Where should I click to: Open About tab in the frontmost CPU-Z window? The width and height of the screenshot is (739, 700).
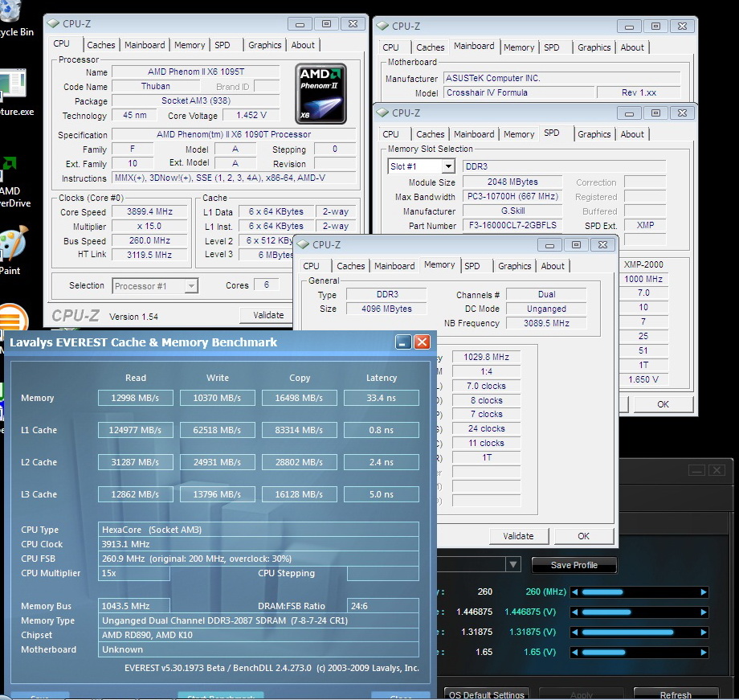553,265
